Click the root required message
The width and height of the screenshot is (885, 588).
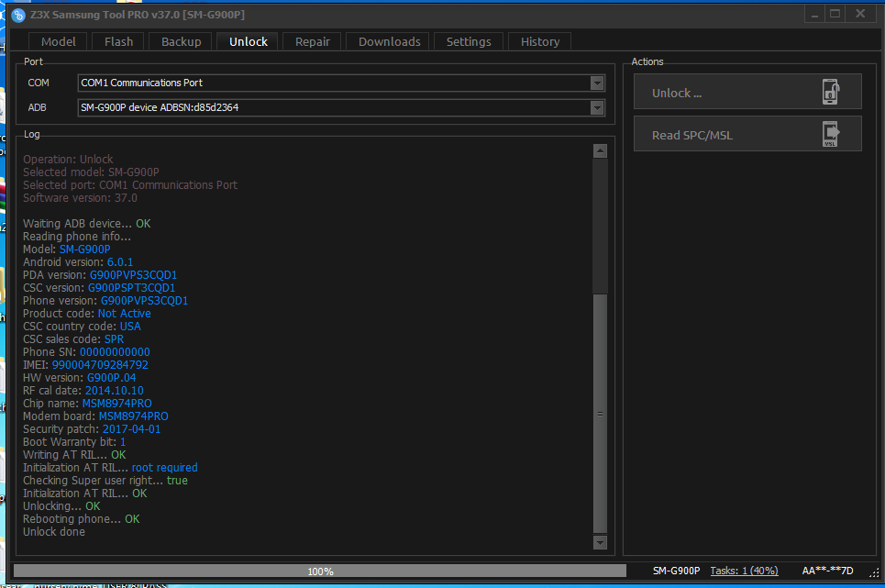pyautogui.click(x=165, y=468)
